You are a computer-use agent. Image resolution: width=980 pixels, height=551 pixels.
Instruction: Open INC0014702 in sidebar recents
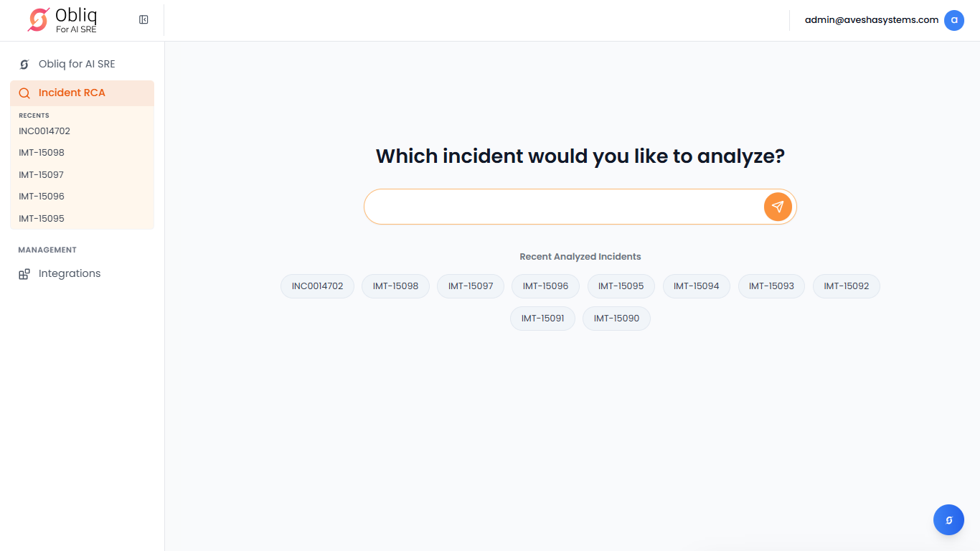44,131
